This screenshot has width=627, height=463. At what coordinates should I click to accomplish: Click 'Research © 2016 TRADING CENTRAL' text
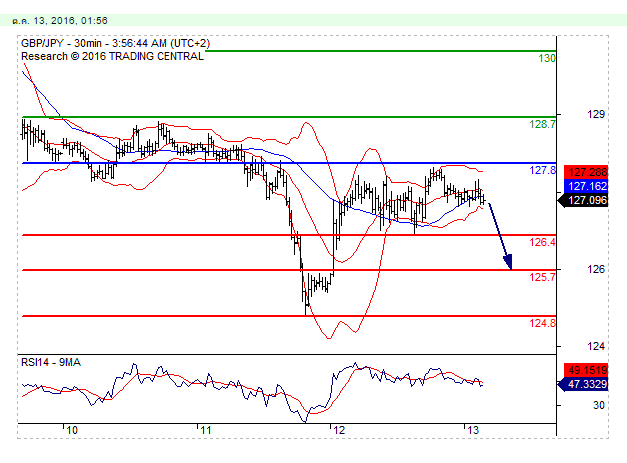click(x=112, y=56)
